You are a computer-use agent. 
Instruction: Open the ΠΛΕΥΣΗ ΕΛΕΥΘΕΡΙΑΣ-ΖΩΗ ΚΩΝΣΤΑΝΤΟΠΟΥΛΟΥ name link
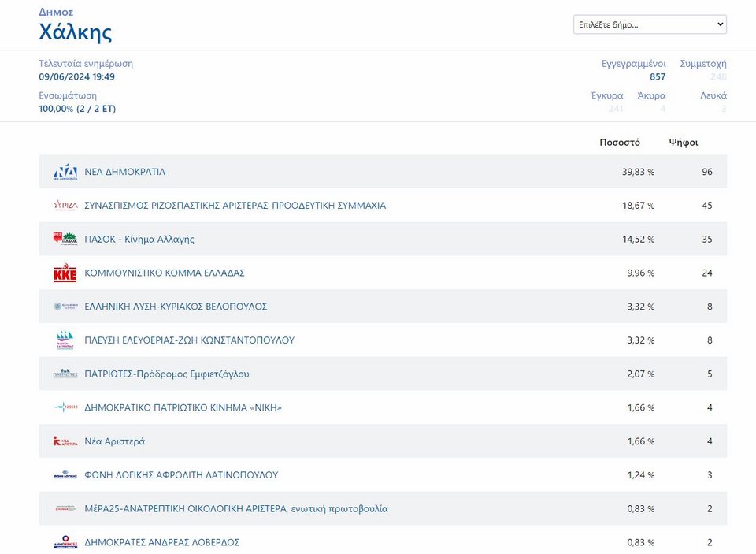coord(190,340)
